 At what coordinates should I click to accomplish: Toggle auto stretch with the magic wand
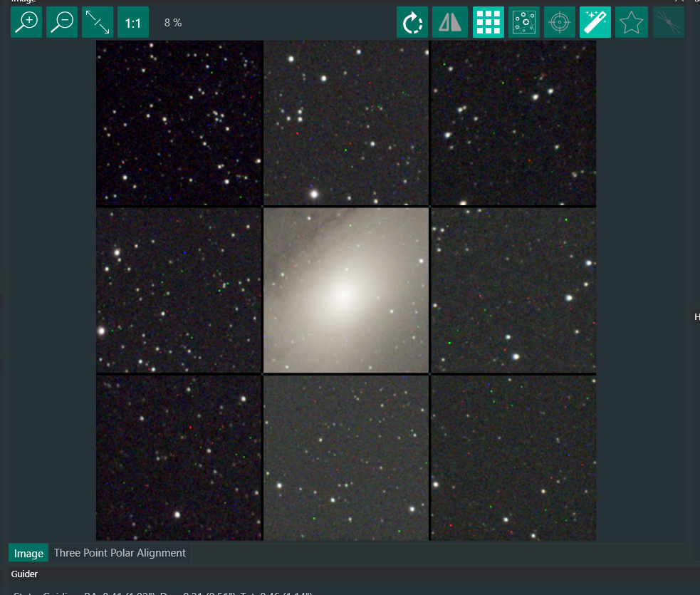[x=595, y=22]
